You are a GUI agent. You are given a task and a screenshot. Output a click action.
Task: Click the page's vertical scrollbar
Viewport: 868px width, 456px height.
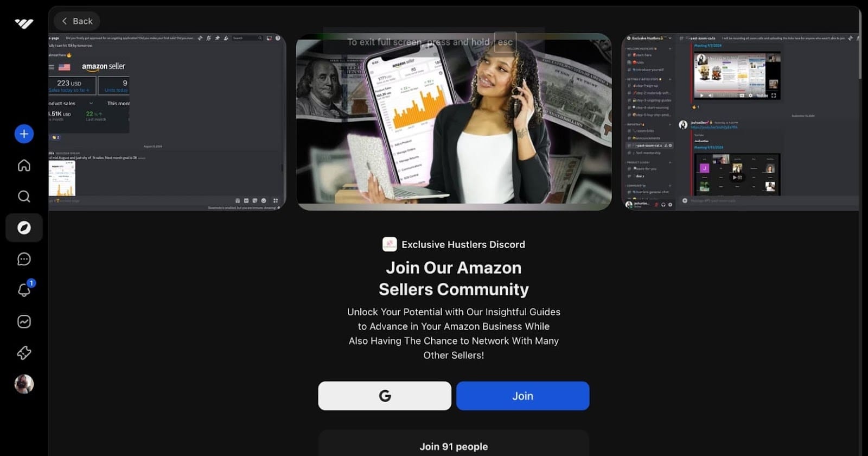861,43
